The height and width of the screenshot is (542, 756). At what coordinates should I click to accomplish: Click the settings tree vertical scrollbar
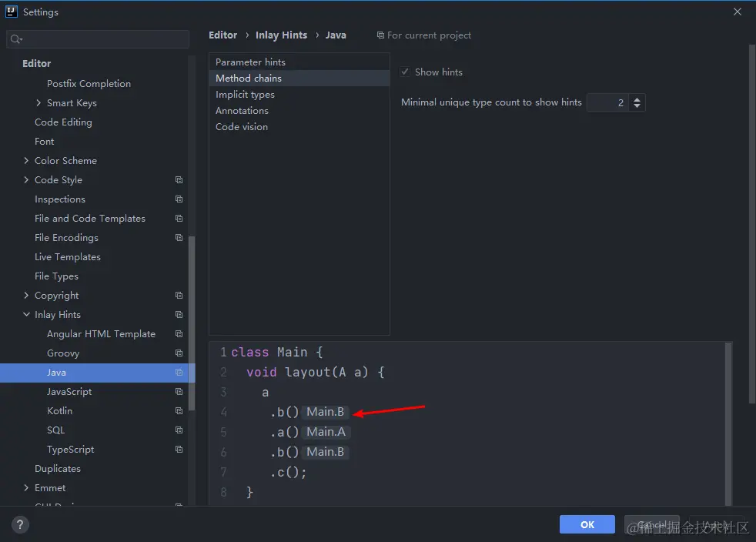point(192,323)
